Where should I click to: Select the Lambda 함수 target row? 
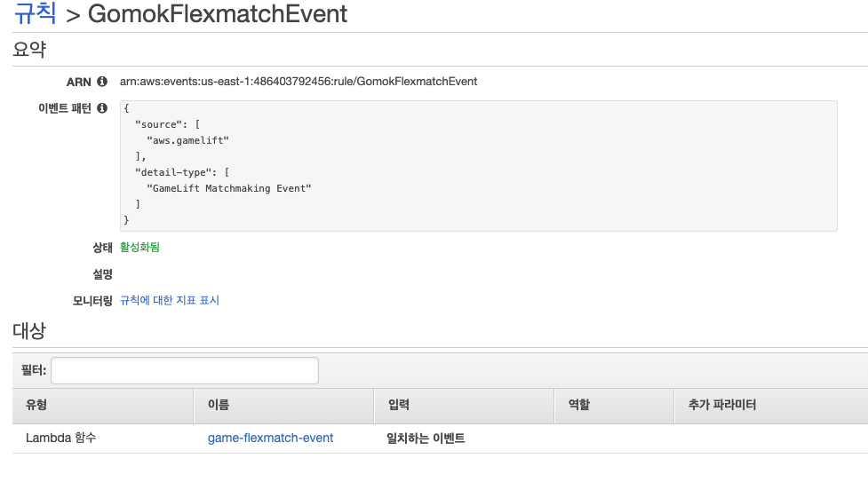pyautogui.click(x=440, y=439)
